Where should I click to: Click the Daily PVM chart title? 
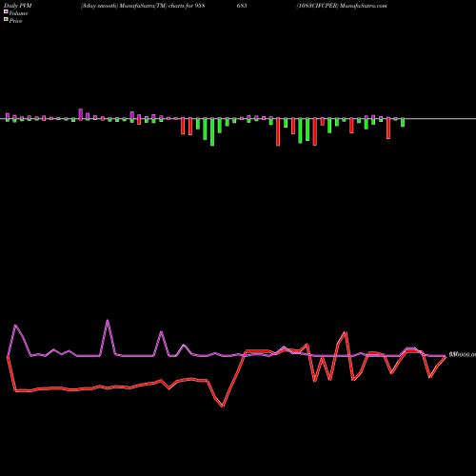18,6
